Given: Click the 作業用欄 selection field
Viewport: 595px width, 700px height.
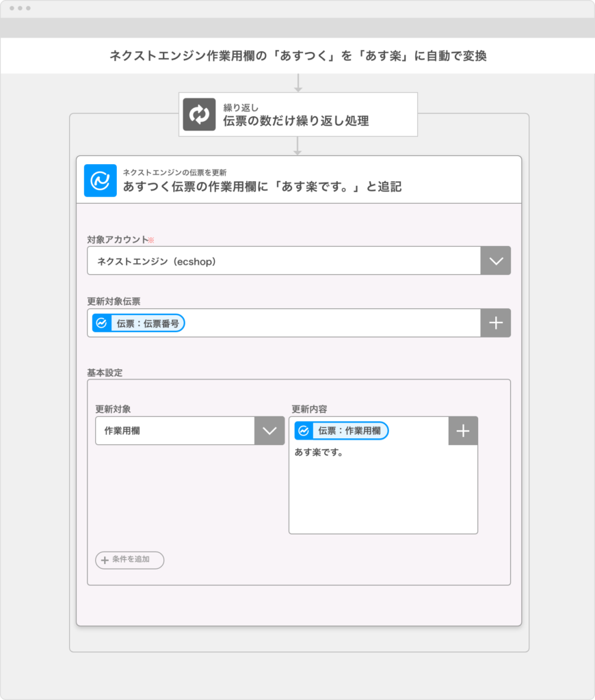Looking at the screenshot, I should pos(175,431).
